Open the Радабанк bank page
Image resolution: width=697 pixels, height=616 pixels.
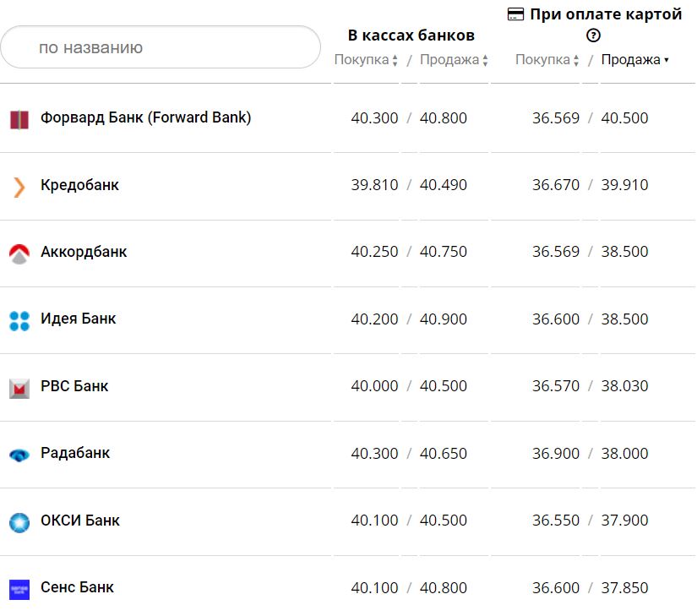point(75,453)
